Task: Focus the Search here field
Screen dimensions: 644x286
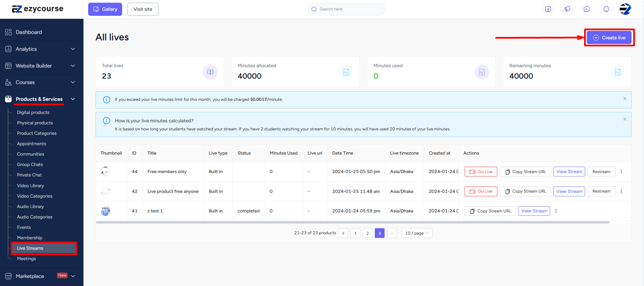Action: click(347, 9)
